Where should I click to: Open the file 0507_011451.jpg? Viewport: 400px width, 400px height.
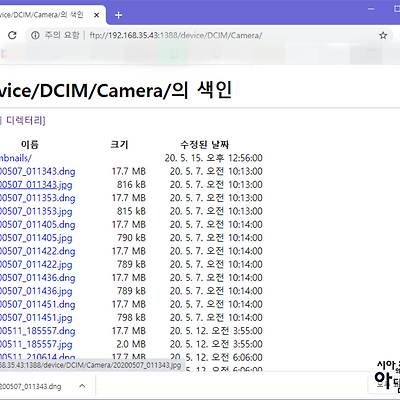point(36,318)
